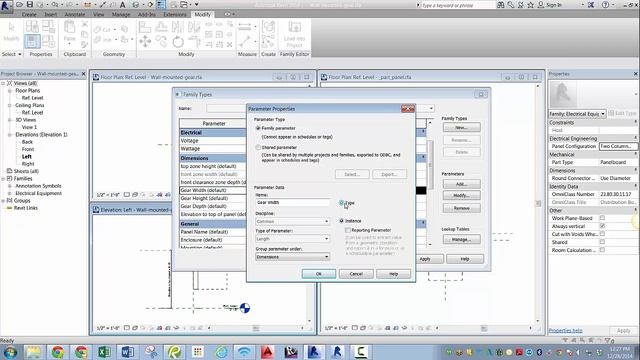Select the Shared parameter radio button
The height and width of the screenshot is (360, 640).
pos(258,147)
